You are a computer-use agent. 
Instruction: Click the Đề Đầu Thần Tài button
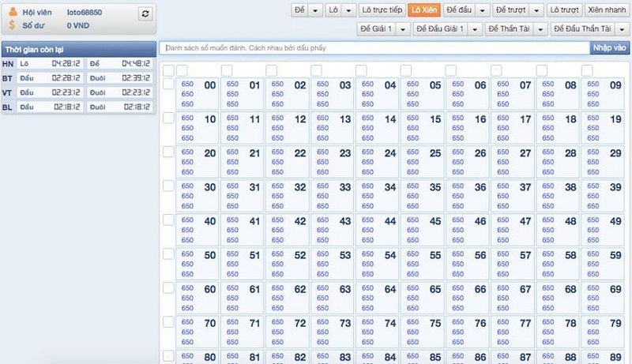pyautogui.click(x=582, y=29)
